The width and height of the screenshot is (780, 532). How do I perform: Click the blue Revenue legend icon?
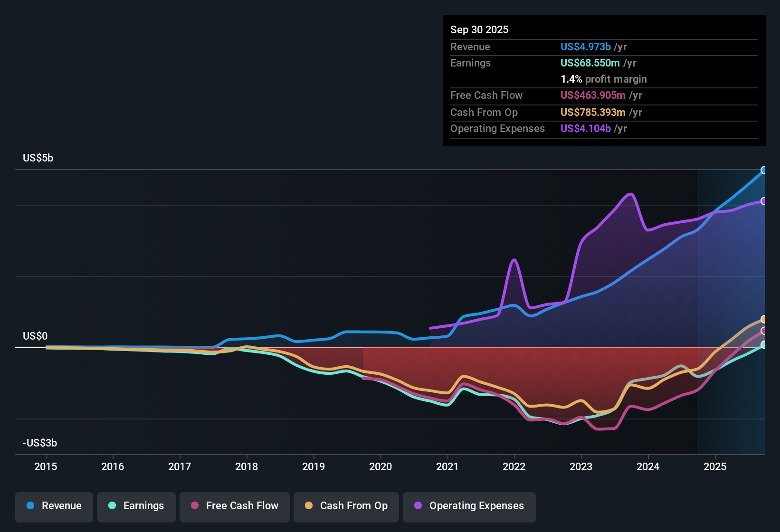point(30,506)
